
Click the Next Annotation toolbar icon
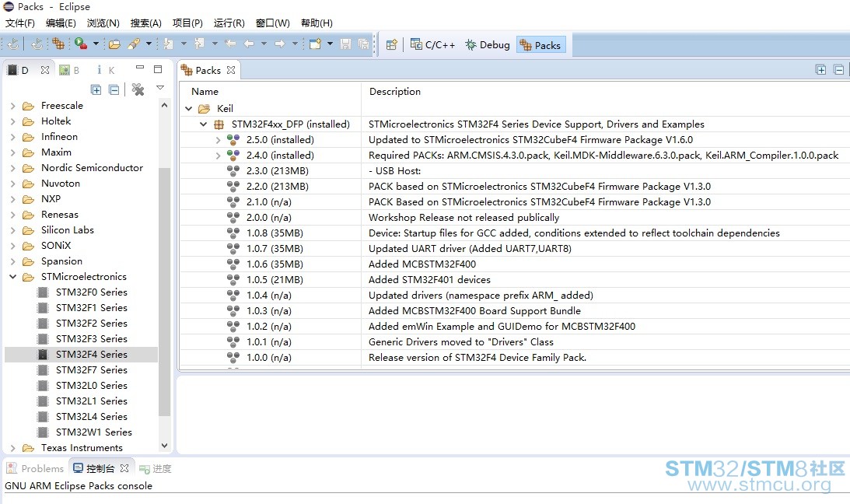pos(169,44)
